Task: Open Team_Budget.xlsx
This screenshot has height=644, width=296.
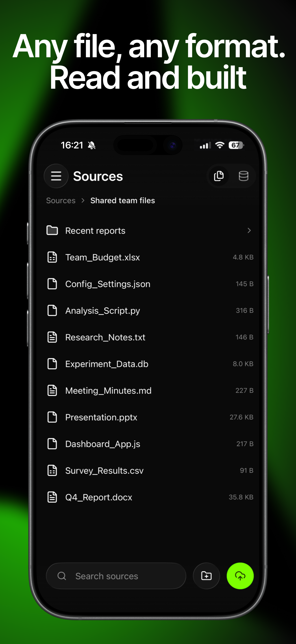Action: click(150, 257)
